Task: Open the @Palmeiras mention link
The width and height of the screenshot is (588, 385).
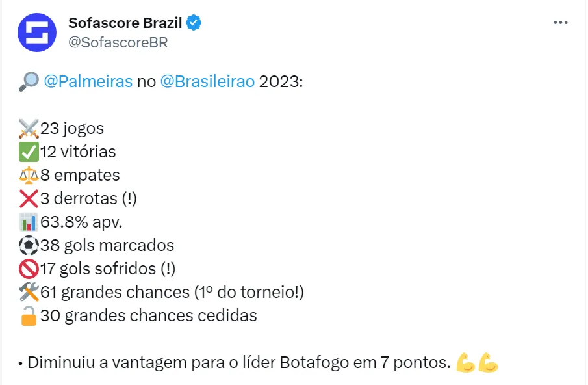Action: [x=88, y=82]
